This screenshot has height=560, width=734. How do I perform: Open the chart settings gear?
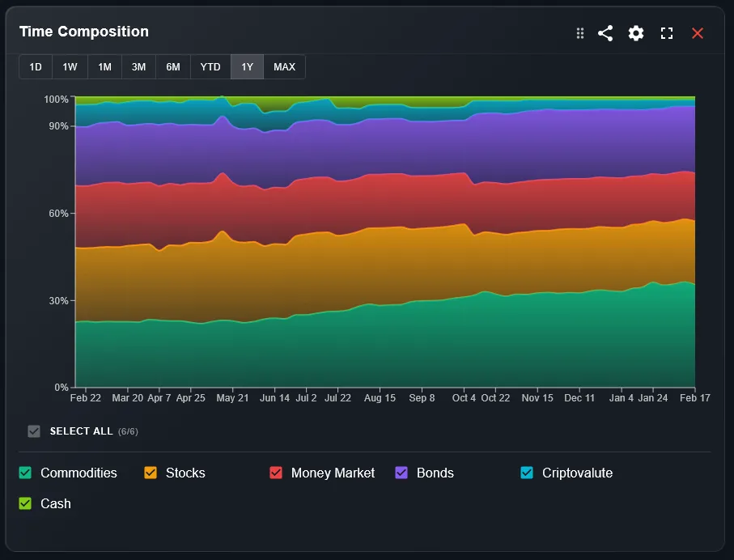tap(635, 33)
